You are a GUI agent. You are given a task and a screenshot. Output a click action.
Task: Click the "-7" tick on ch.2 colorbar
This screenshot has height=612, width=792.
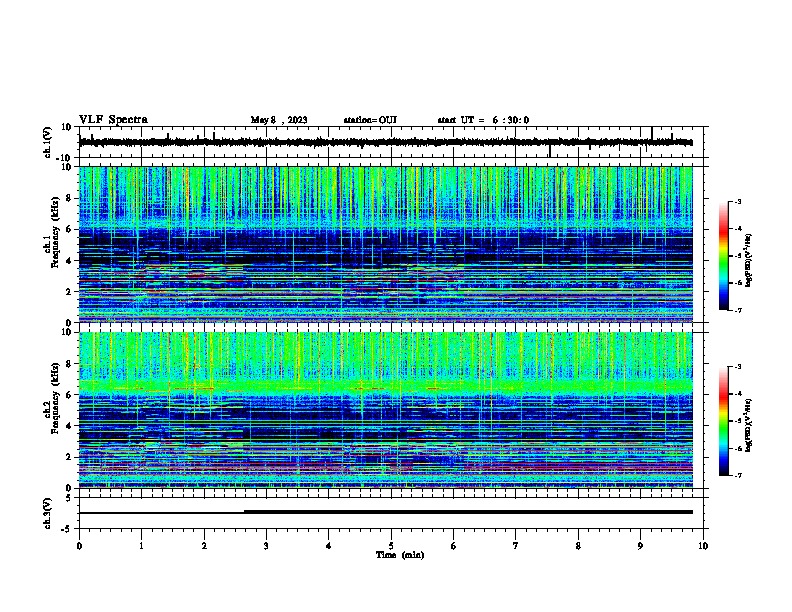click(x=737, y=475)
